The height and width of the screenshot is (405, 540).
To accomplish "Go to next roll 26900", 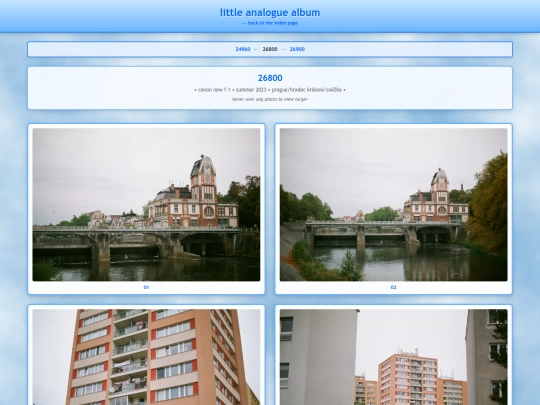I will click(x=297, y=49).
